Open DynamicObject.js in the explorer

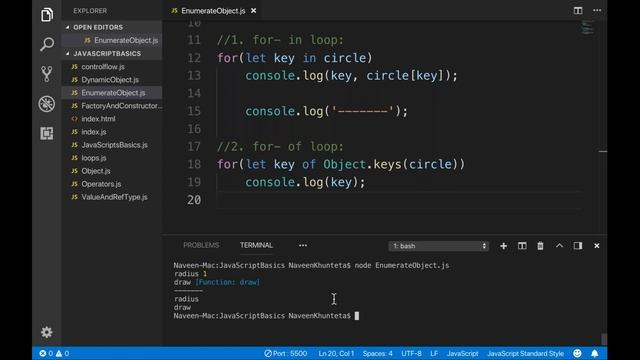(x=112, y=80)
